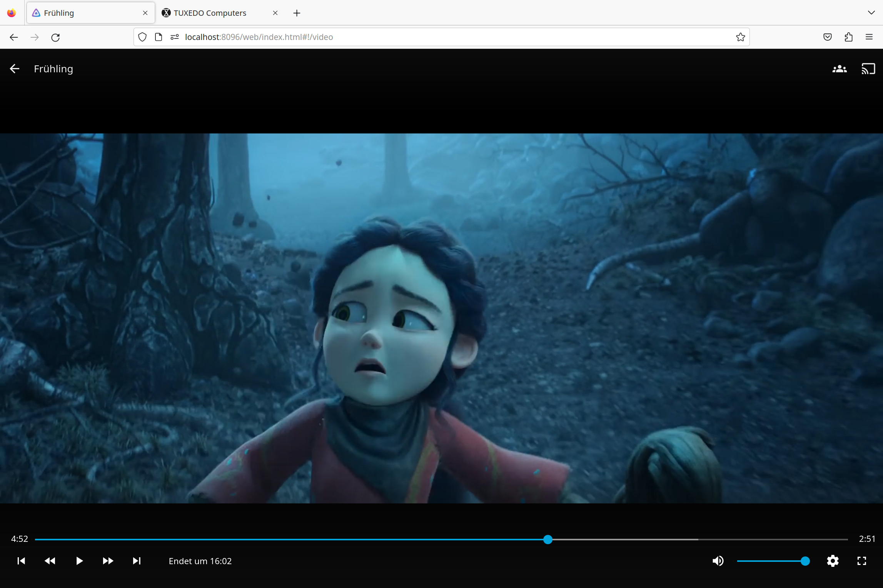The height and width of the screenshot is (588, 883).
Task: Fast-forward the video playback
Action: click(107, 561)
